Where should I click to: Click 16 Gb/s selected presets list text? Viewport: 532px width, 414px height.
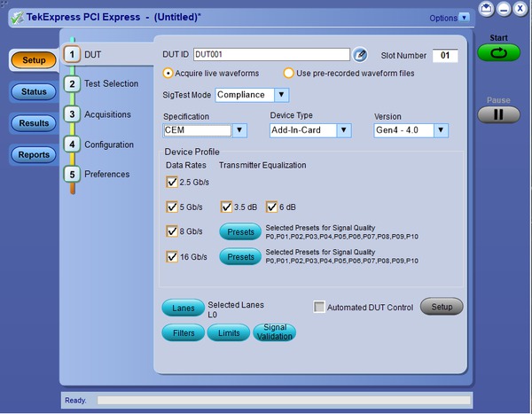(341, 261)
